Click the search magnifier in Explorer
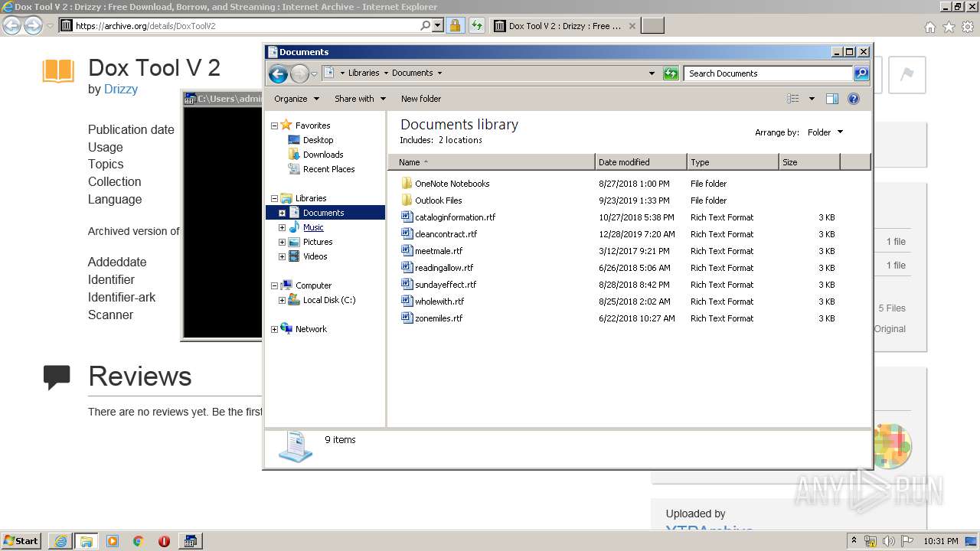Screen dimensions: 980x551 pos(861,73)
